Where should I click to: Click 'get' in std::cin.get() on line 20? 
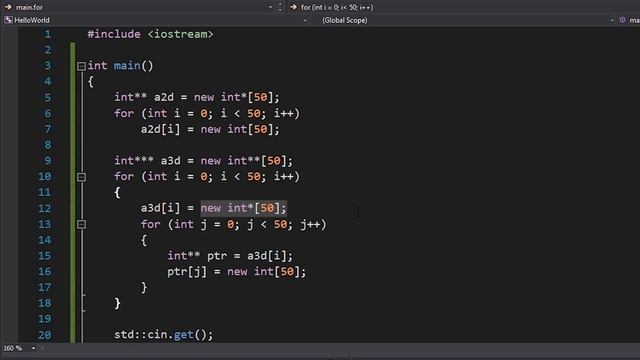click(x=184, y=335)
